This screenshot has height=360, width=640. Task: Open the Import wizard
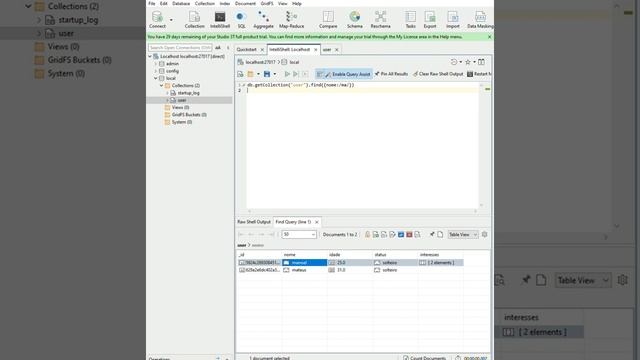452,20
